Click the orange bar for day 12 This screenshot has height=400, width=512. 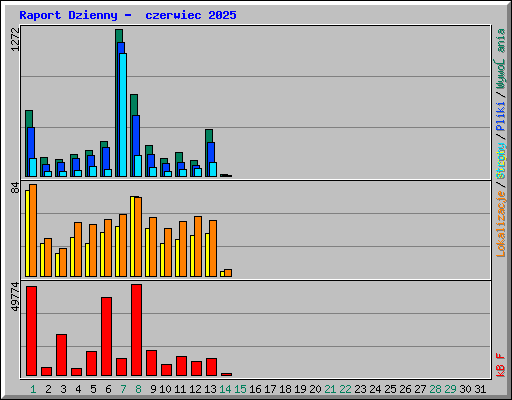(x=198, y=247)
